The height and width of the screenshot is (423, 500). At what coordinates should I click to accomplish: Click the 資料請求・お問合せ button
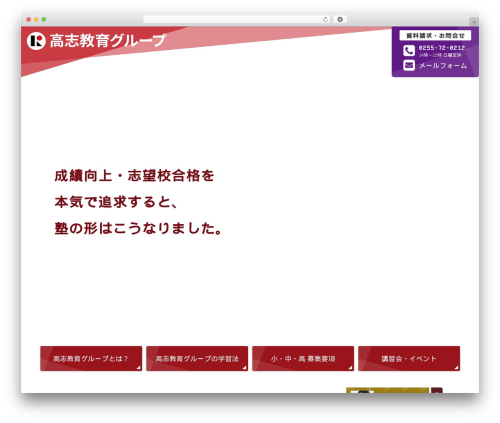[435, 35]
